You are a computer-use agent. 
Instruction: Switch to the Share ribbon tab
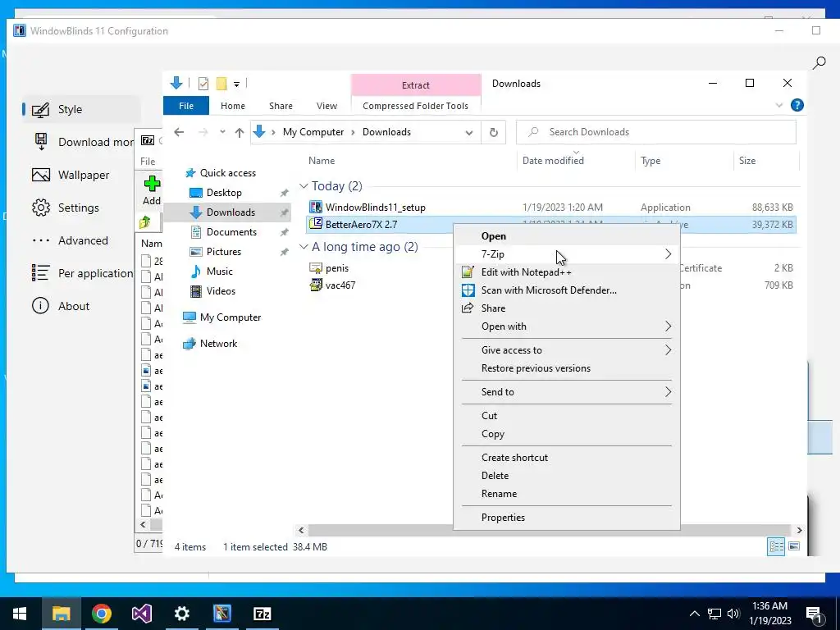pos(281,106)
